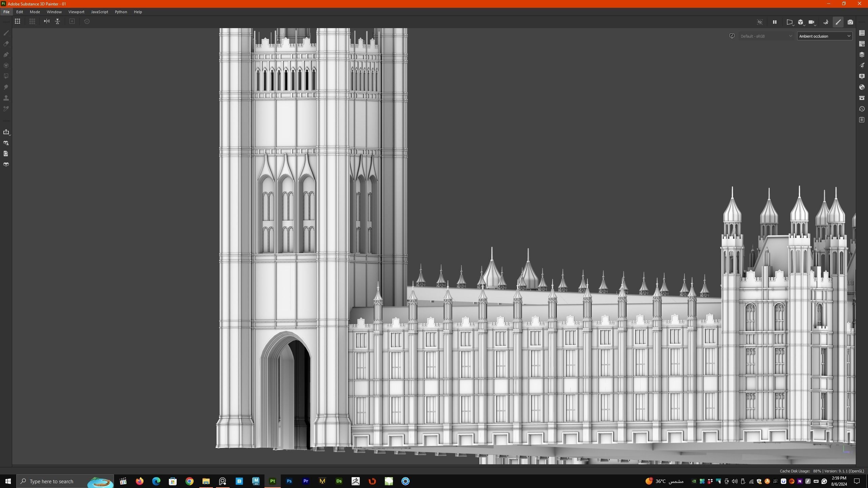This screenshot has width=868, height=488.
Task: Switch to painting mode brush icon
Action: tap(838, 22)
